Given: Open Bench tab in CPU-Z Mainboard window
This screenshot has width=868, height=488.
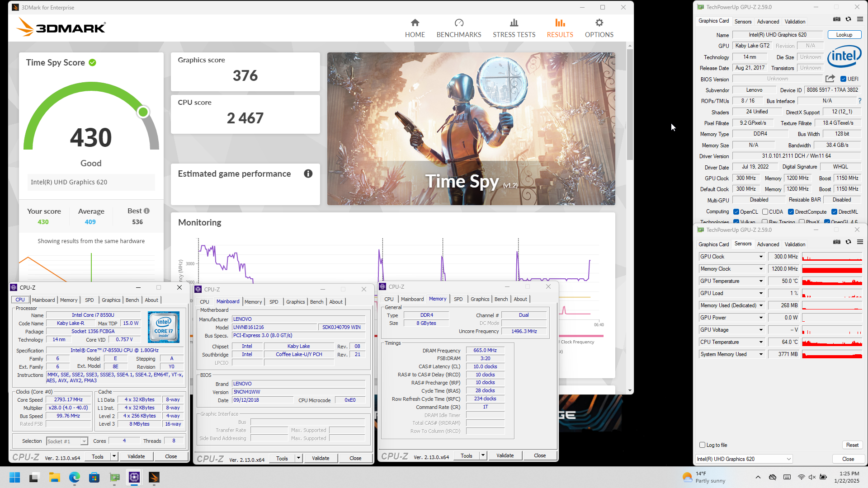Looking at the screenshot, I should pos(316,302).
